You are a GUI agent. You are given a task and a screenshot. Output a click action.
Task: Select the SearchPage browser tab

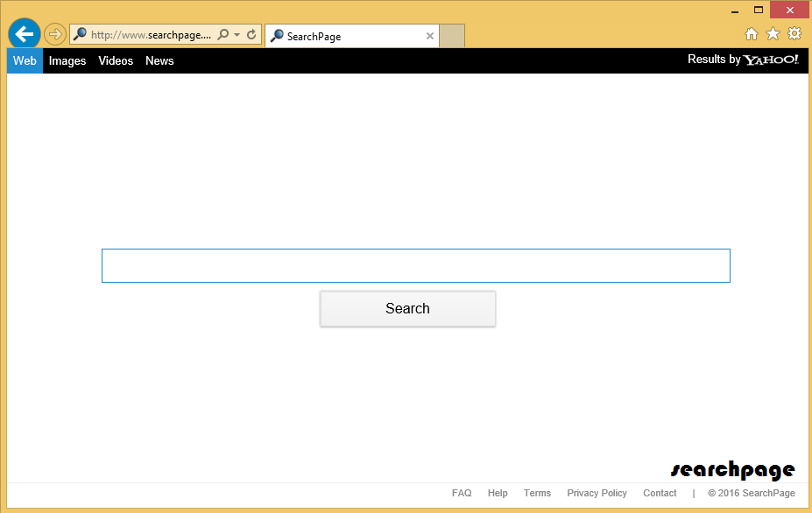click(352, 36)
